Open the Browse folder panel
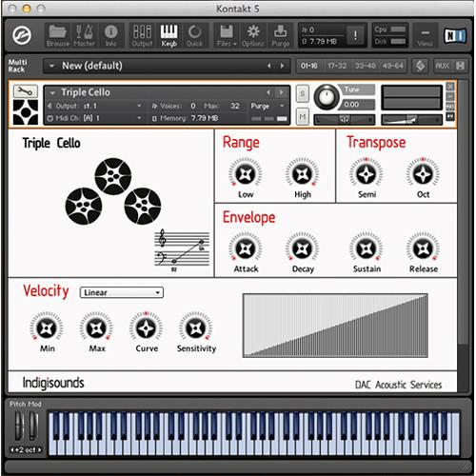 click(58, 35)
